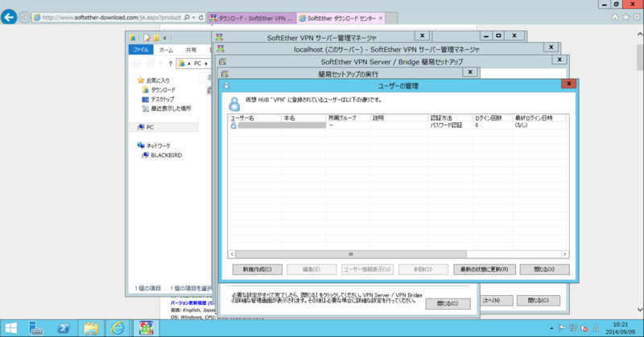Select SoftEther ダウンロード センター browser tab
Viewport: 644px width, 337px height.
coord(337,18)
